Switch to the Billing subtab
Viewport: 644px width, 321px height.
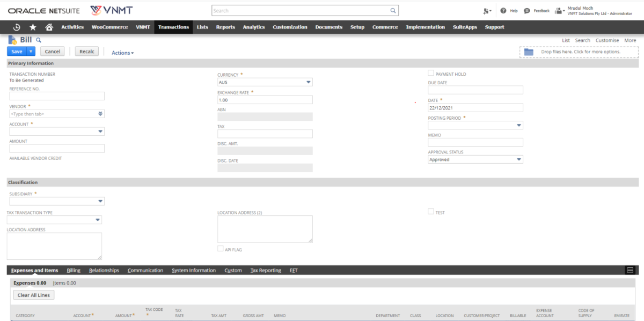tap(74, 270)
